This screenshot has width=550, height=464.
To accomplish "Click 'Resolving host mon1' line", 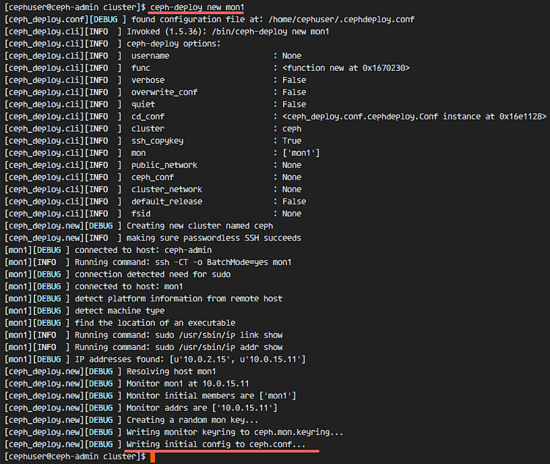I will [x=171, y=371].
